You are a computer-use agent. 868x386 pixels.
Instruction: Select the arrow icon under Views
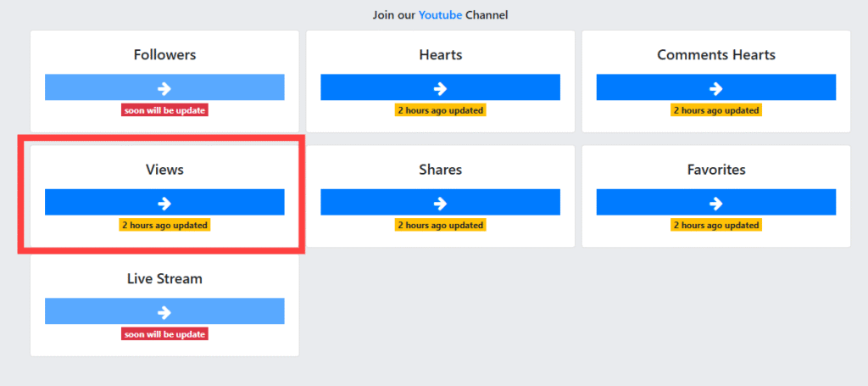[164, 203]
